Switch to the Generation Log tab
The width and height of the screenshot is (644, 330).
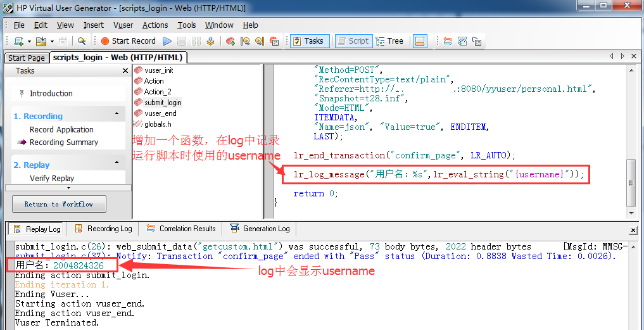260,229
